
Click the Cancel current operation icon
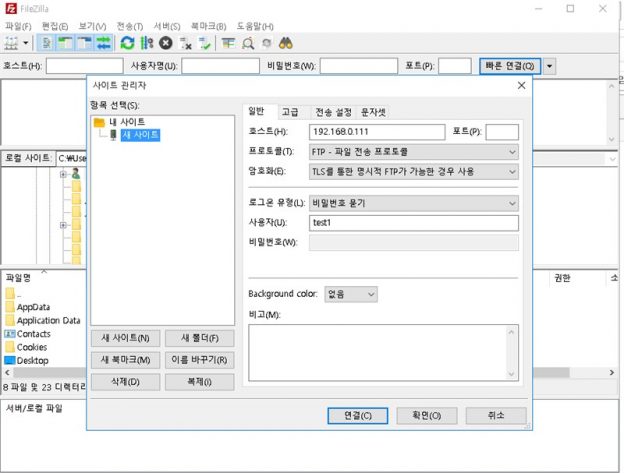pos(166,43)
